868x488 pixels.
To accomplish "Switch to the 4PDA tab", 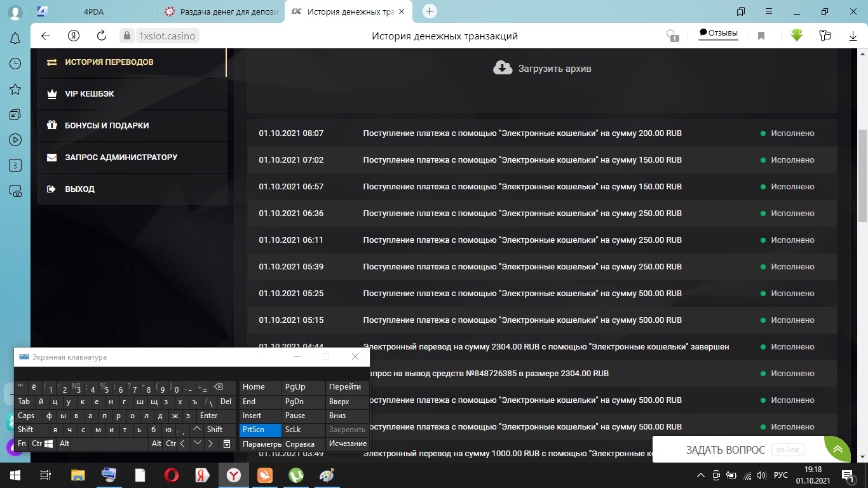I will point(95,11).
